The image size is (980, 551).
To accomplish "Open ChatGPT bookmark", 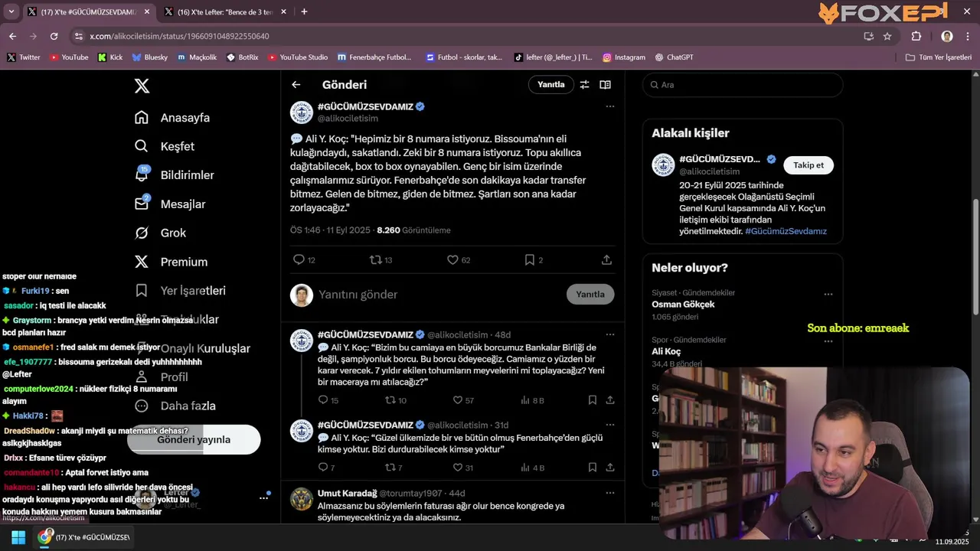I will click(675, 57).
